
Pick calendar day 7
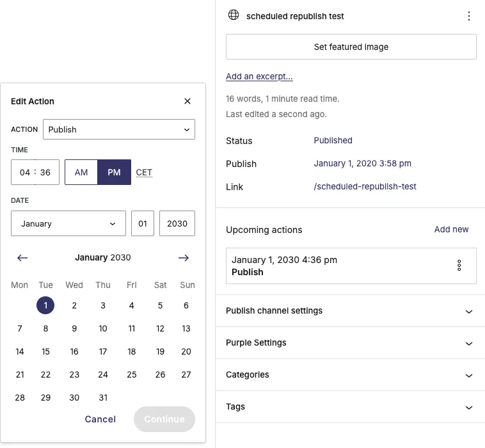20,328
